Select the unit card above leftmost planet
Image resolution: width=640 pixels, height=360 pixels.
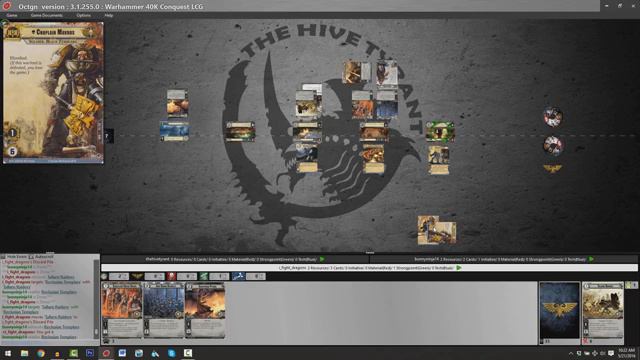(178, 104)
